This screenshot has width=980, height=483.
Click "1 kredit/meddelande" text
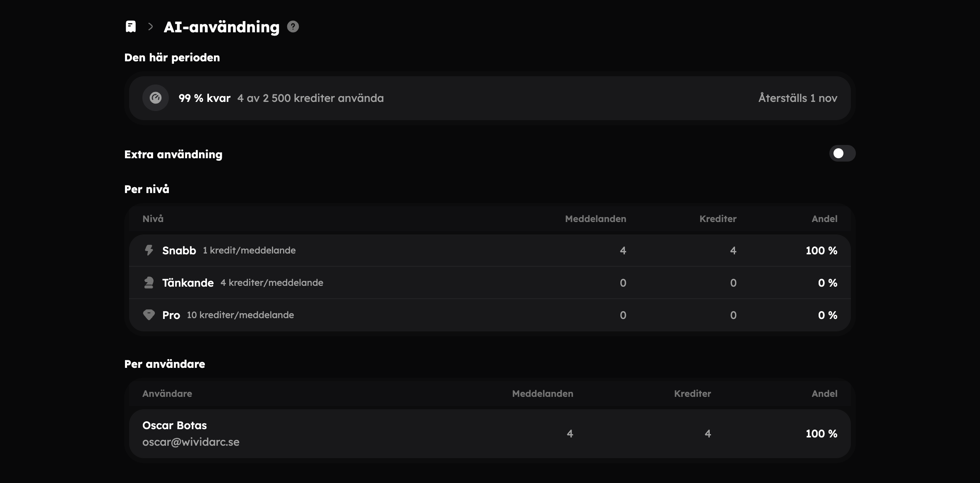(249, 250)
